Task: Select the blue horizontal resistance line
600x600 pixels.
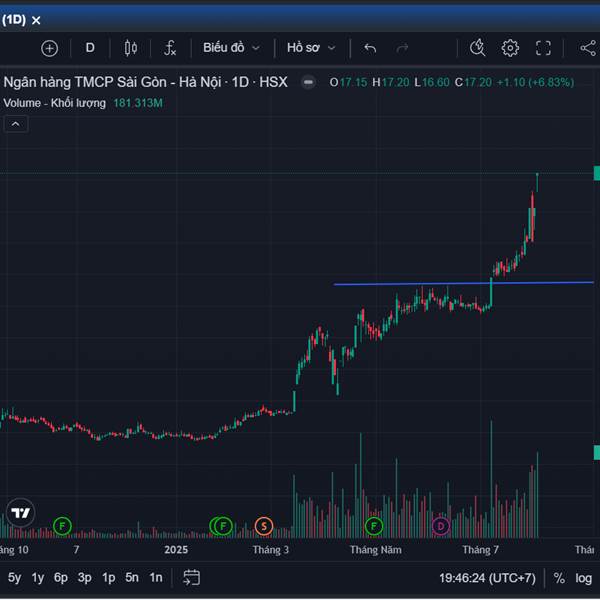Action: tap(463, 283)
